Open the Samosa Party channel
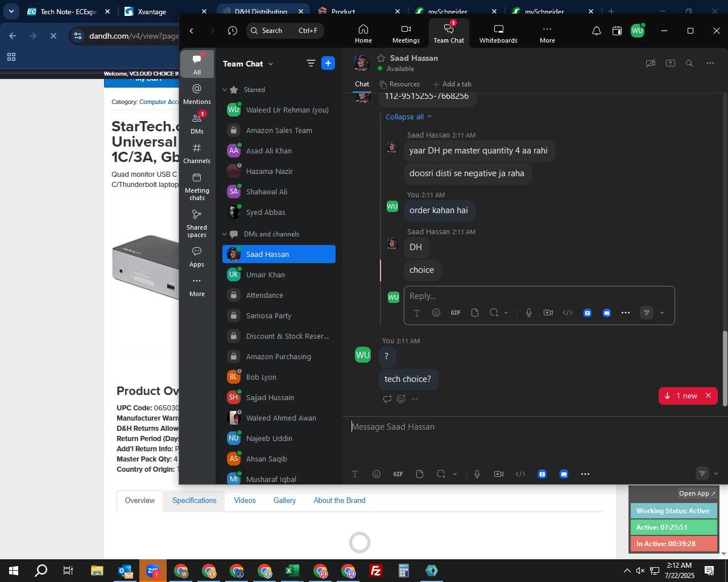 pos(279,315)
